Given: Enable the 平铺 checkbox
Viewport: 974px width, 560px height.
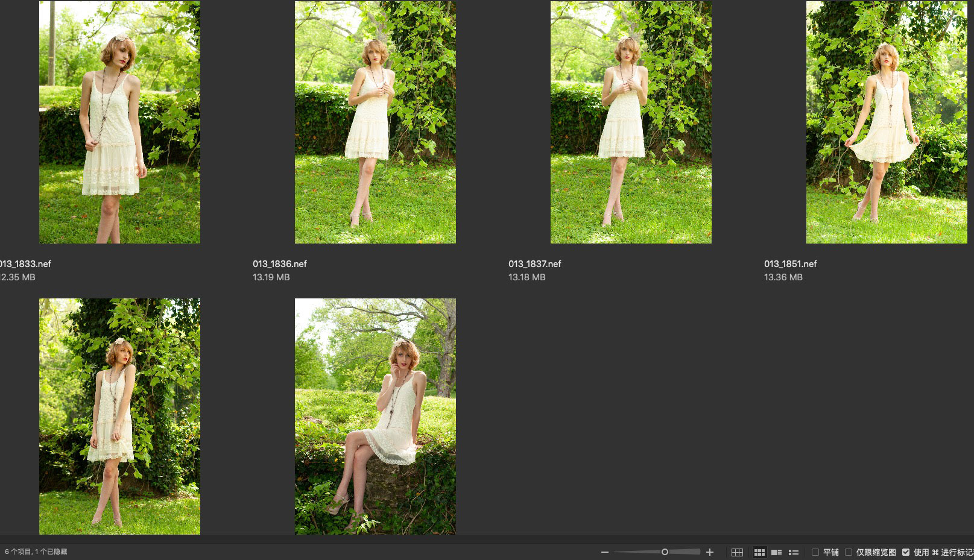Looking at the screenshot, I should pyautogui.click(x=815, y=552).
